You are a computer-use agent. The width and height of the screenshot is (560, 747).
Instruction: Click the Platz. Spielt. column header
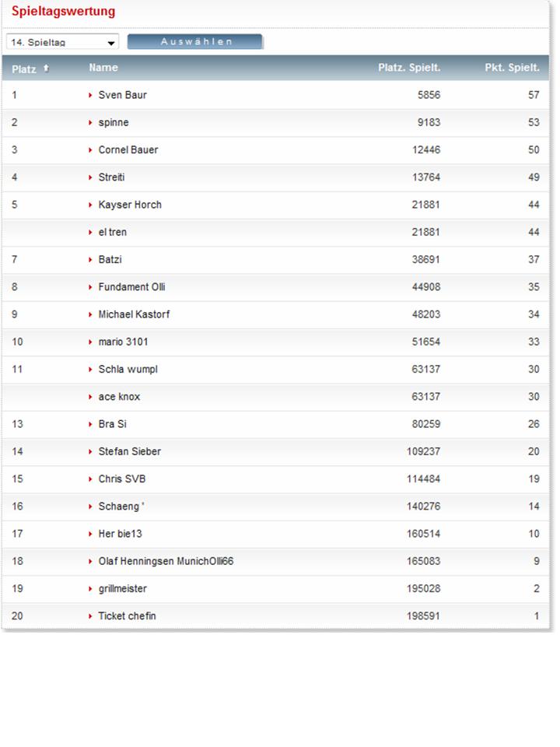[409, 68]
